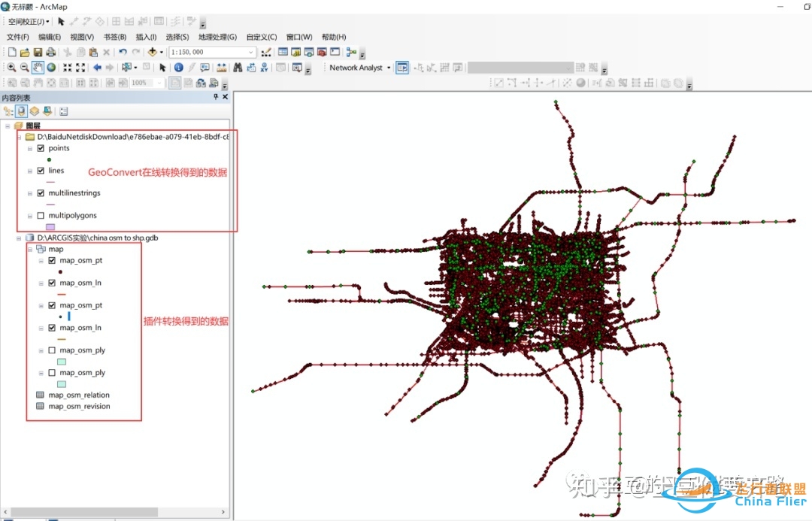Viewport: 812px width, 521px height.
Task: Create a new map document
Action: tap(12, 53)
